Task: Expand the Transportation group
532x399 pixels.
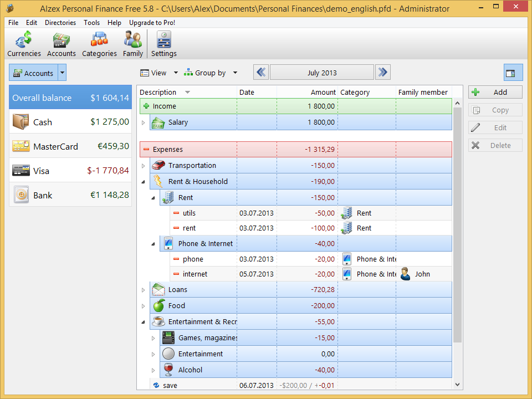Action: pos(143,166)
